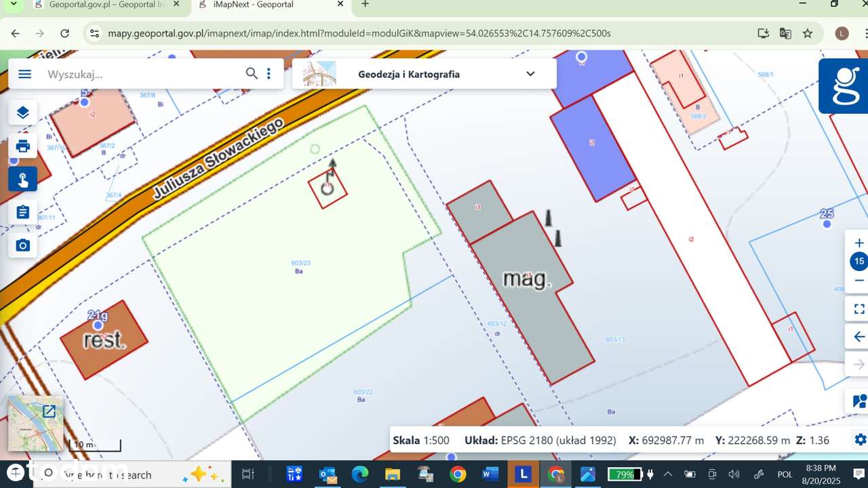
Task: Go back to previous map view
Action: 859,337
